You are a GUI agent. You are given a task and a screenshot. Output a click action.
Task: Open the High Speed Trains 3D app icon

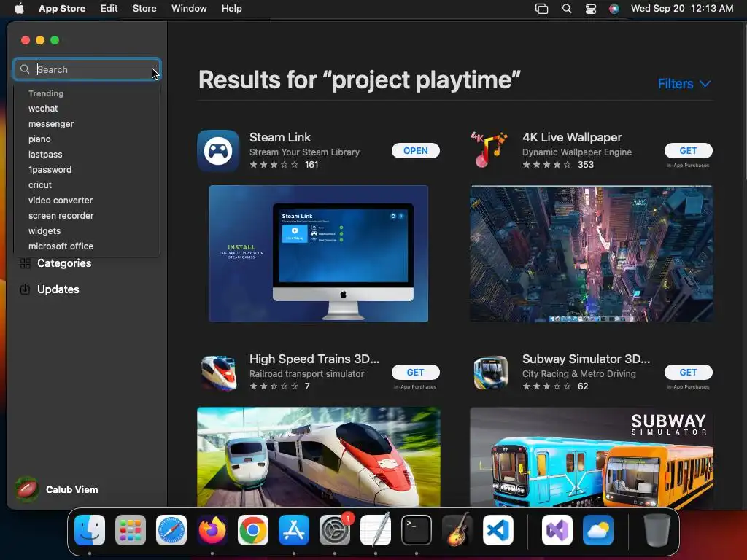[x=218, y=373]
